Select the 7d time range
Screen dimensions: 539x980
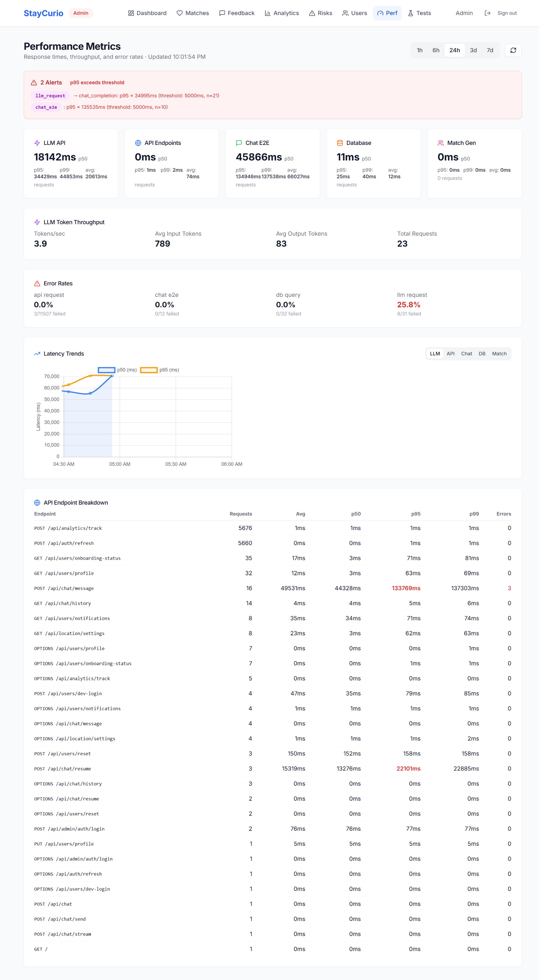click(x=490, y=50)
